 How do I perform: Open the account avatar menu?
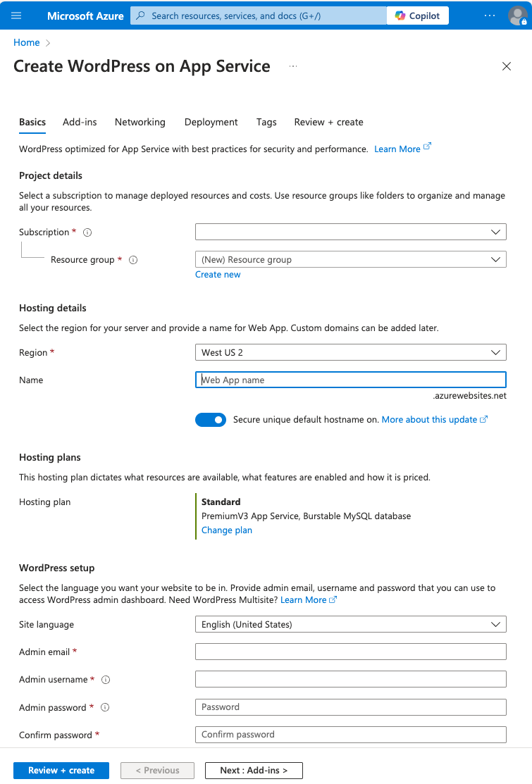[x=519, y=15]
